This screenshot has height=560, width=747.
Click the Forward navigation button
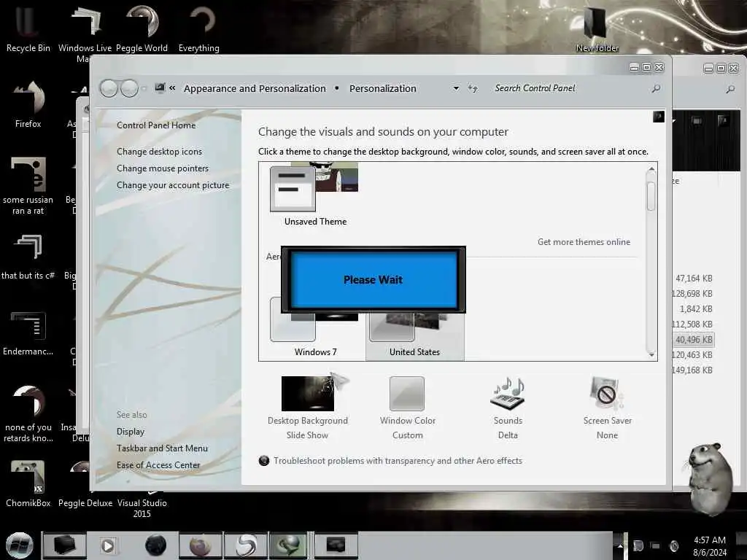[x=129, y=88]
